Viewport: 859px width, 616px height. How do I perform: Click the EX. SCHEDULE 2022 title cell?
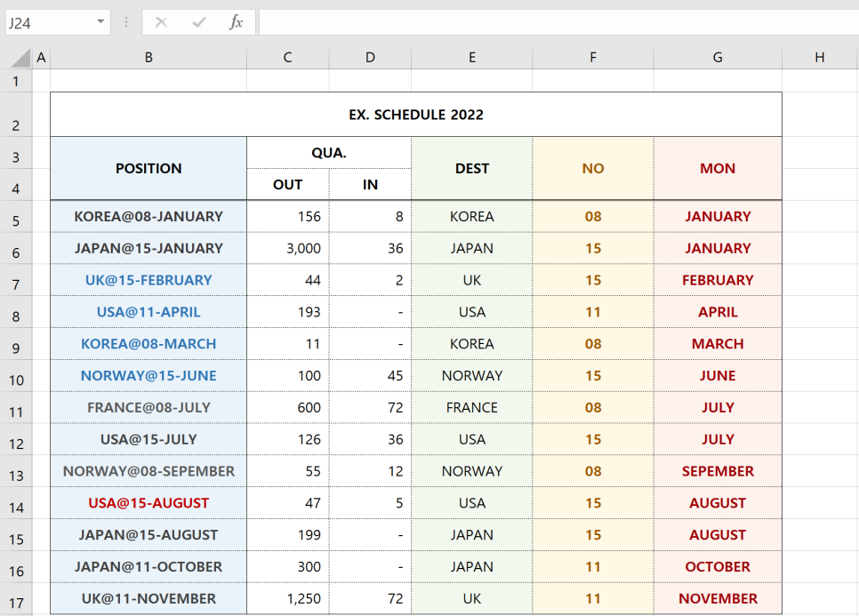416,115
